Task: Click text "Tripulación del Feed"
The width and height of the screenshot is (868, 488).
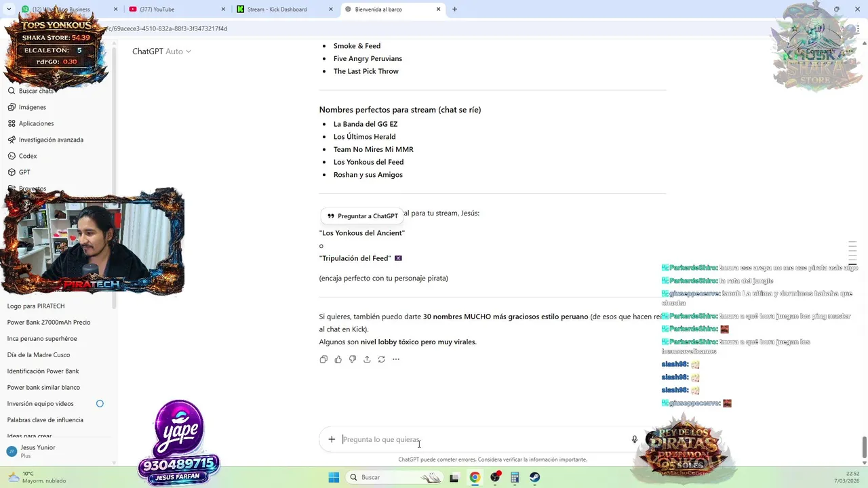Action: click(355, 258)
